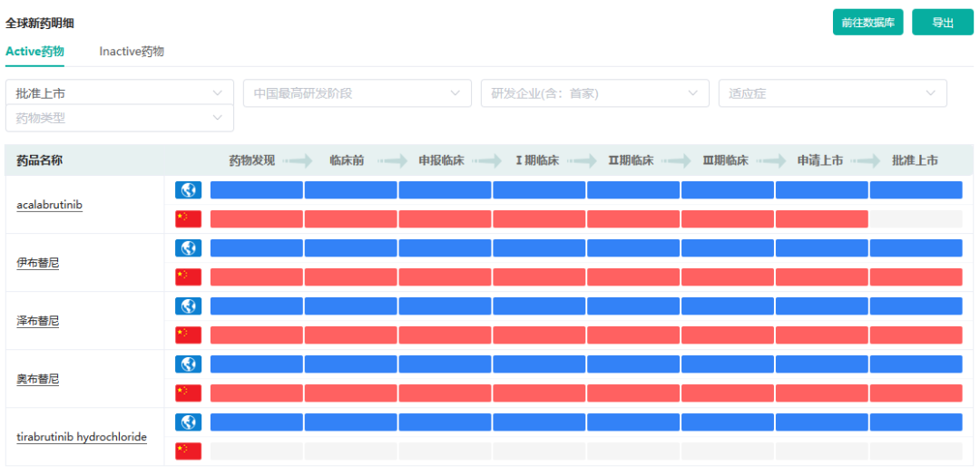Switch to the Inactive药物 tab

pyautogui.click(x=132, y=52)
